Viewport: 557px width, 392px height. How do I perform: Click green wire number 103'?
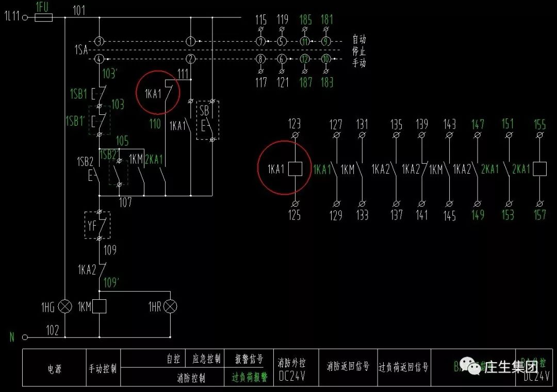coord(110,74)
